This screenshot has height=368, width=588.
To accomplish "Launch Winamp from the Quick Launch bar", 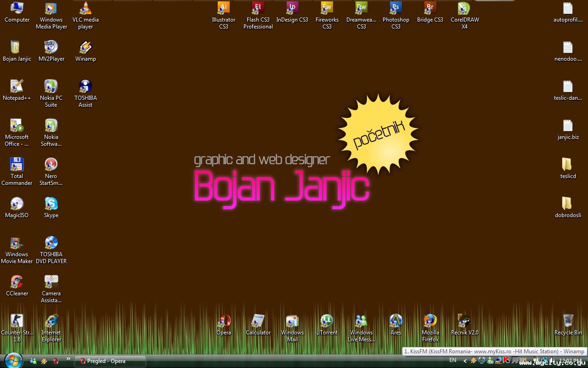I will 44,361.
